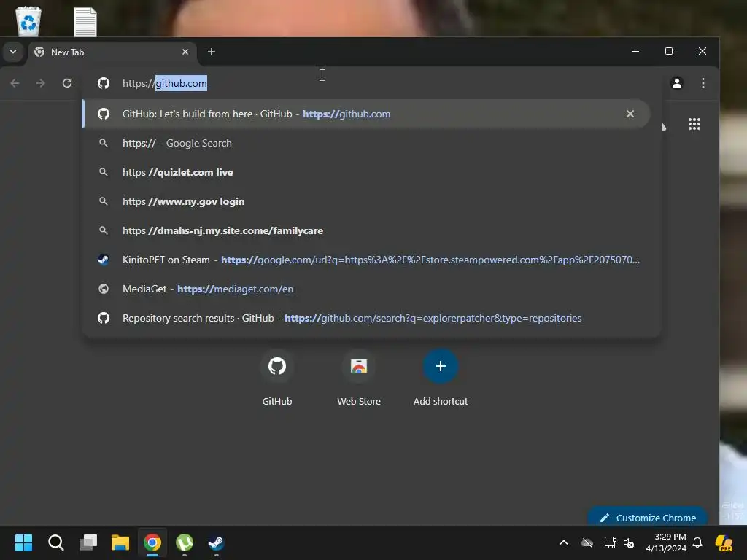Open the Copilot preview taskbar icon
The height and width of the screenshot is (560, 747).
click(724, 542)
